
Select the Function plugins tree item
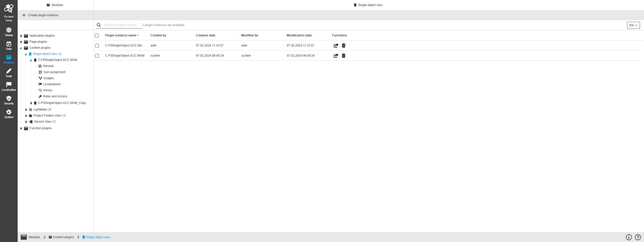(x=40, y=128)
